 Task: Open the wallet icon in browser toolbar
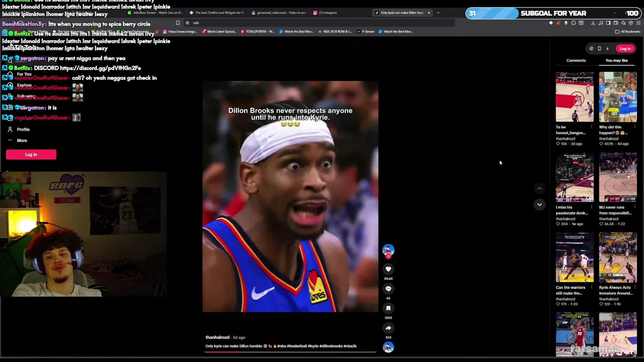[x=616, y=23]
